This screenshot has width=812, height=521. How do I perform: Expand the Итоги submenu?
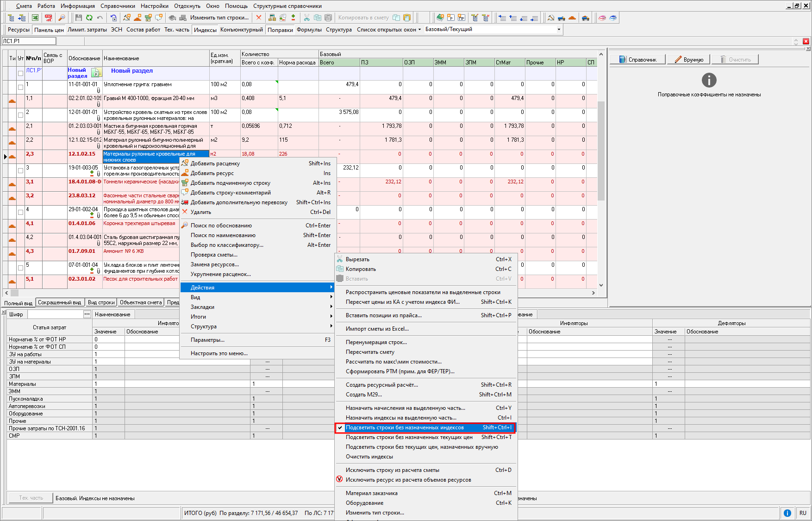pos(257,317)
